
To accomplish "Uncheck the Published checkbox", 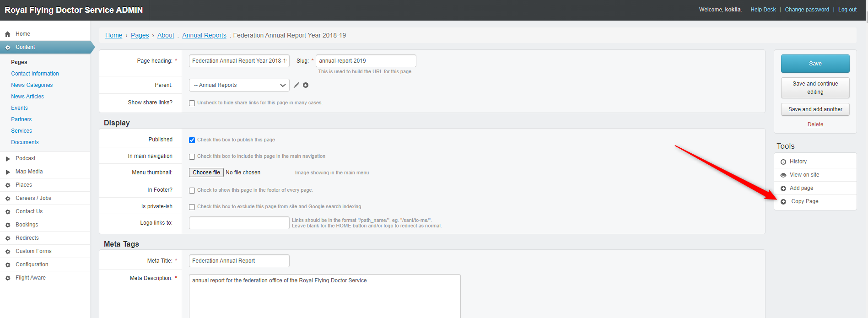I will coord(192,140).
